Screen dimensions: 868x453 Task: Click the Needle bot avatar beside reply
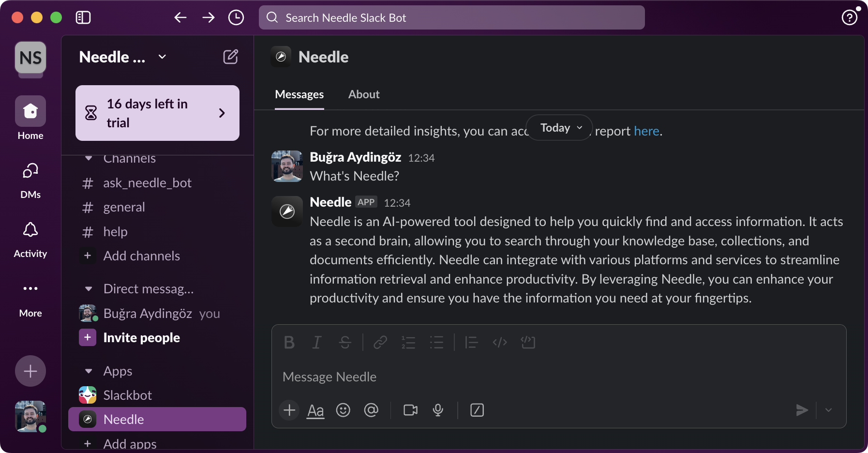coord(287,211)
